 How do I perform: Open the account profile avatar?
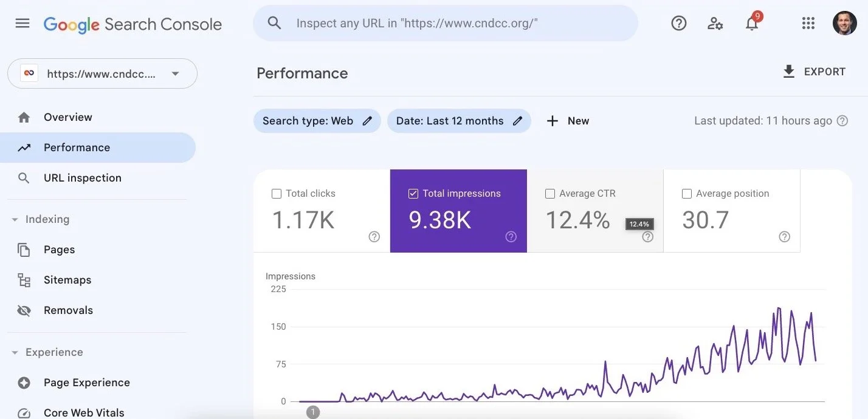click(x=844, y=23)
